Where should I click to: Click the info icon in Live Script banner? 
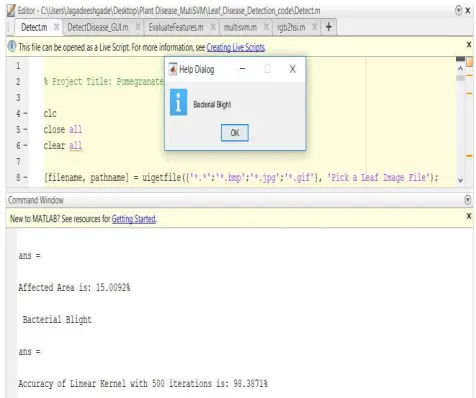tap(12, 46)
